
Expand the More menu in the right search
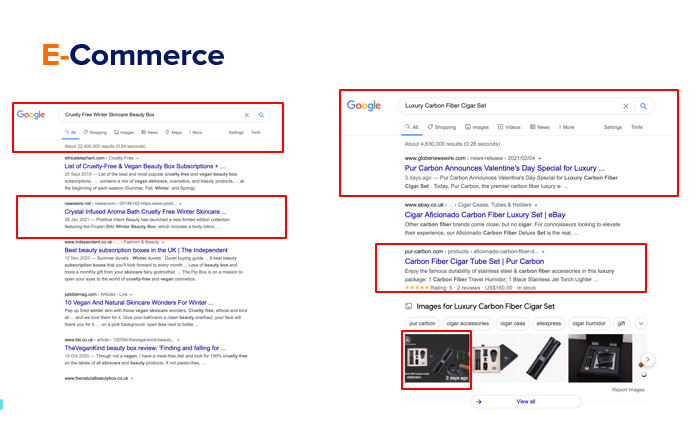coord(567,127)
